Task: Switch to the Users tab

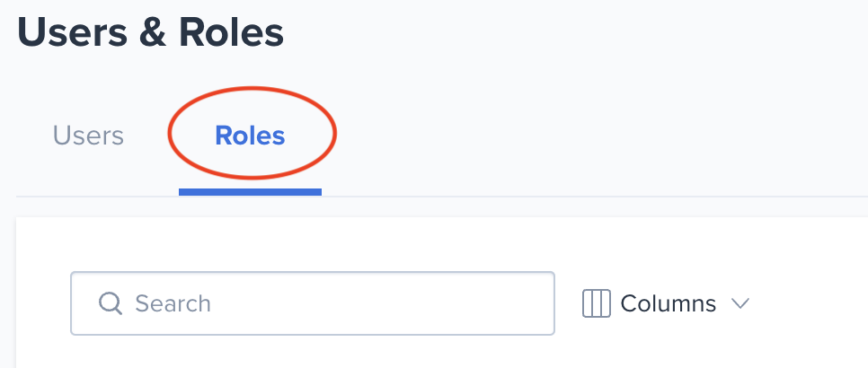Action: (x=88, y=136)
